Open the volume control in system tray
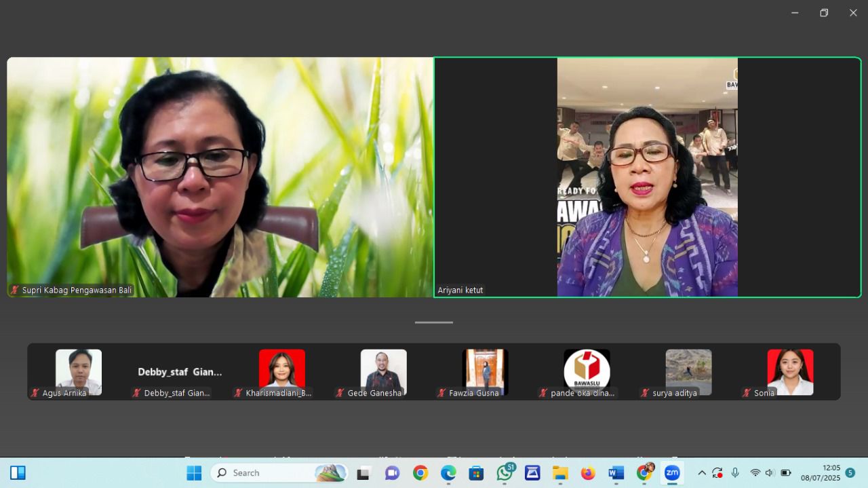868x488 pixels. (770, 473)
